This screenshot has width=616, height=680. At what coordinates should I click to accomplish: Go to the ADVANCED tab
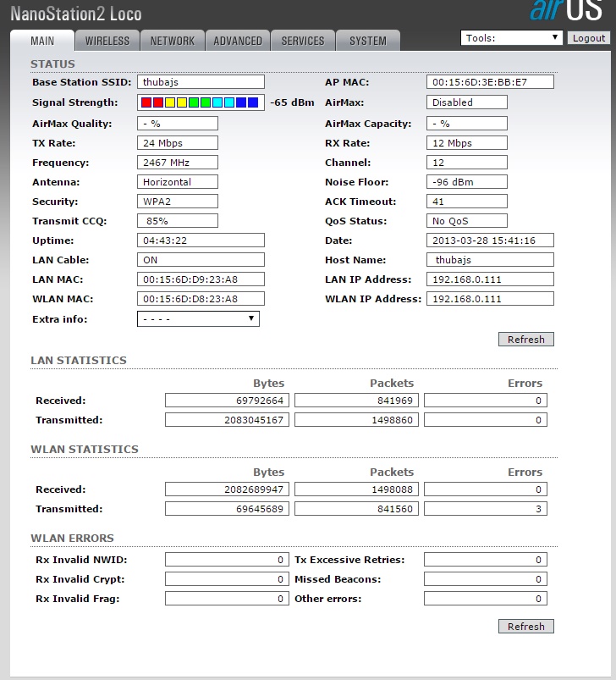[238, 41]
